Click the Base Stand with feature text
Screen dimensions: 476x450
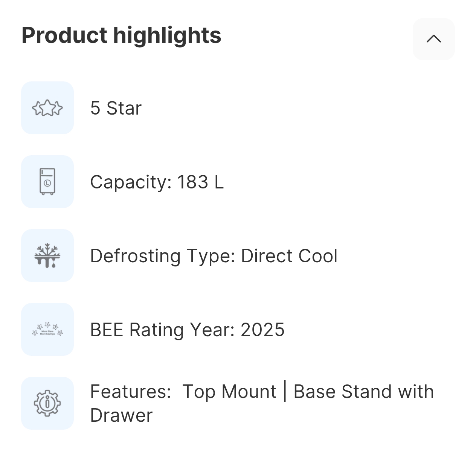coord(363,392)
